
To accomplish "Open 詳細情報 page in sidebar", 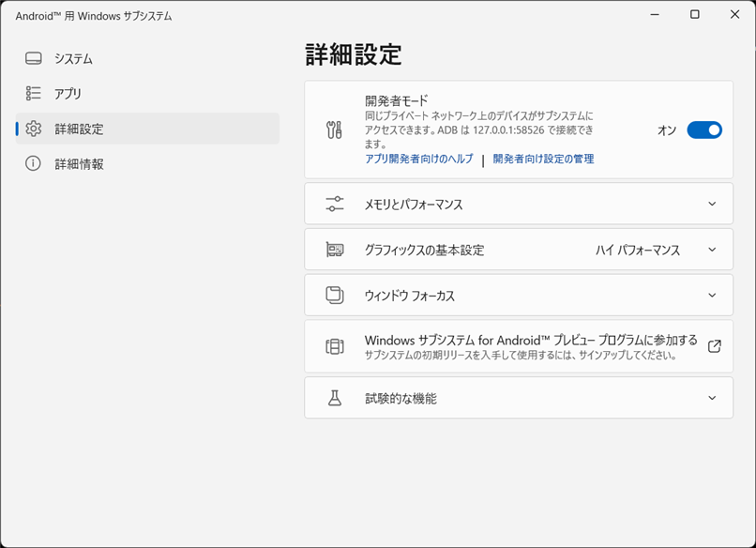I will (x=147, y=163).
